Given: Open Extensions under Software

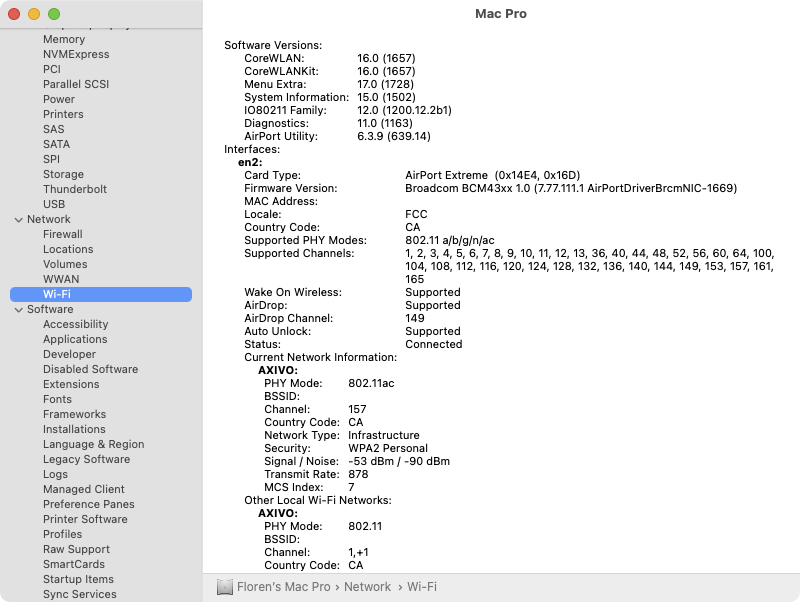Looking at the screenshot, I should click(x=71, y=384).
